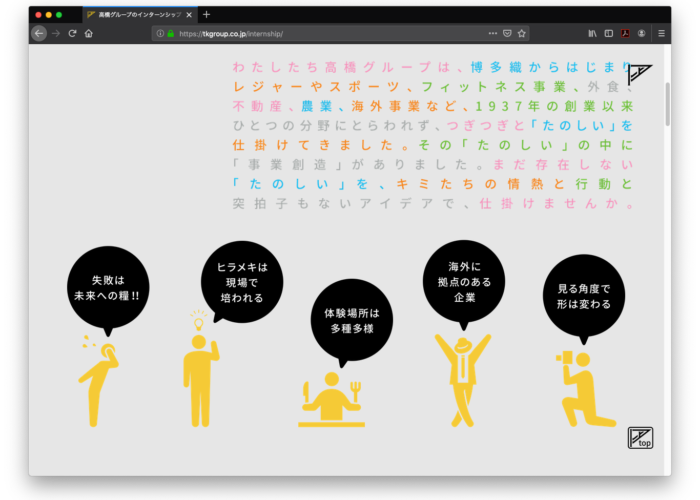View connection security padlock details
Screen dimensions: 700x500
tap(170, 33)
